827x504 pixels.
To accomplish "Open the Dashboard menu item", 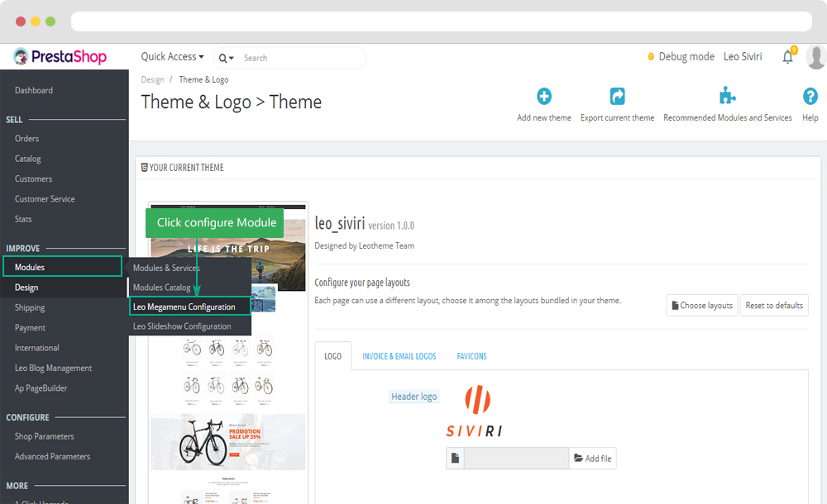I will [34, 90].
